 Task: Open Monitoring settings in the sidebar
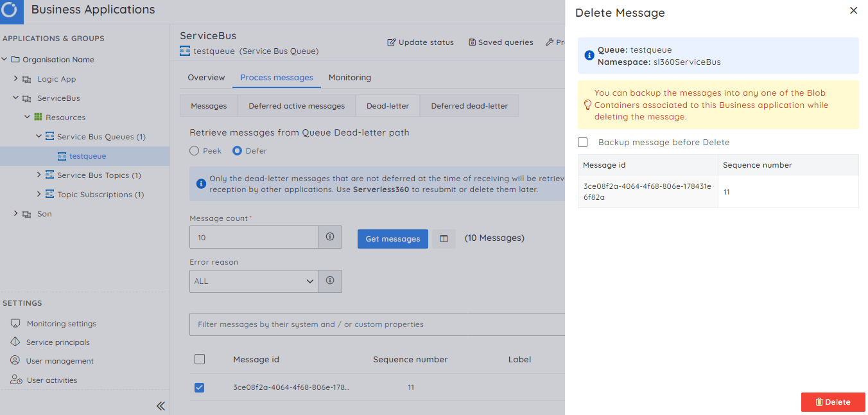pos(61,324)
